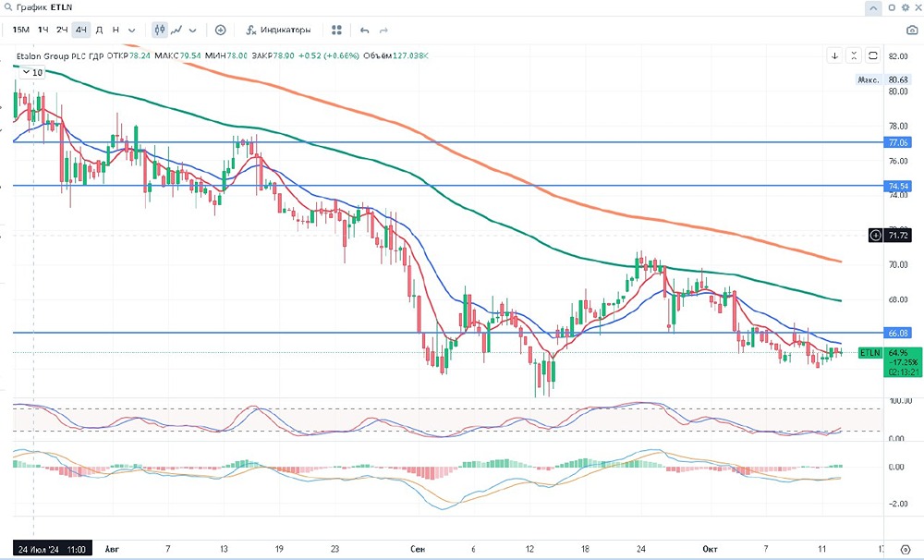924x560 pixels.
Task: Select the horizontal line at 66.08
Action: click(x=448, y=333)
